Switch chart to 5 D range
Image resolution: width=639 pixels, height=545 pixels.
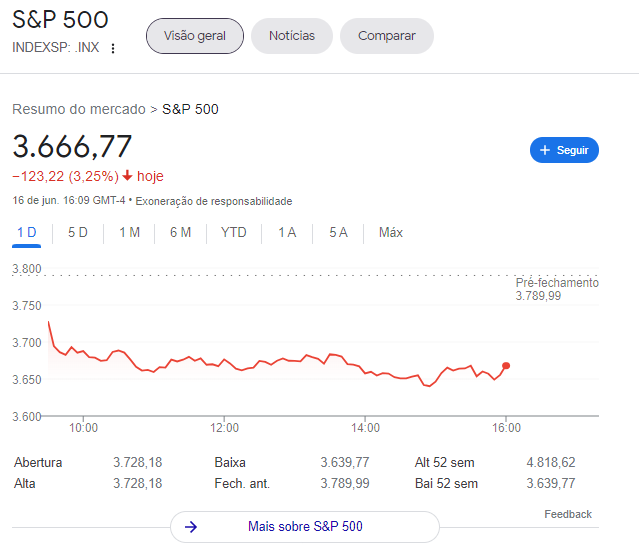click(x=78, y=233)
